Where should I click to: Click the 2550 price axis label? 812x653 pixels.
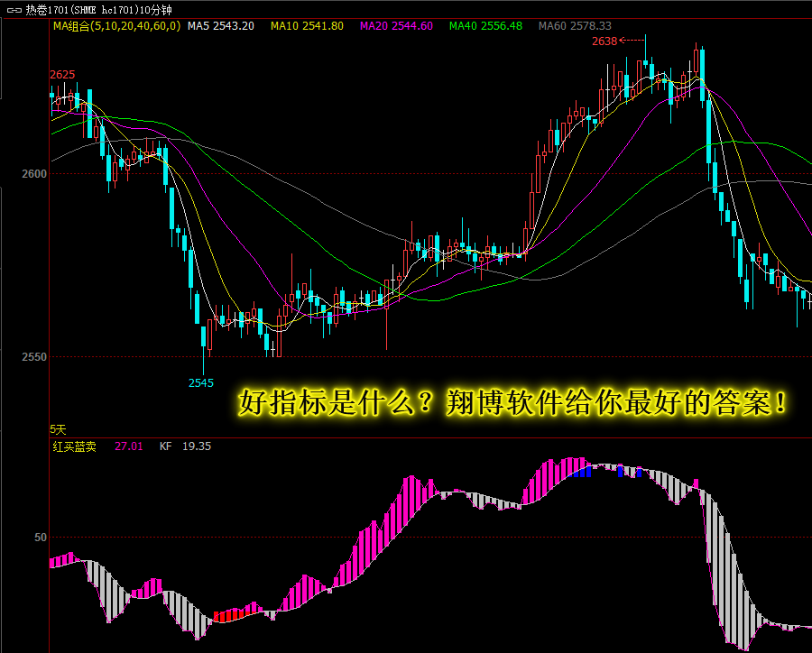pyautogui.click(x=34, y=357)
